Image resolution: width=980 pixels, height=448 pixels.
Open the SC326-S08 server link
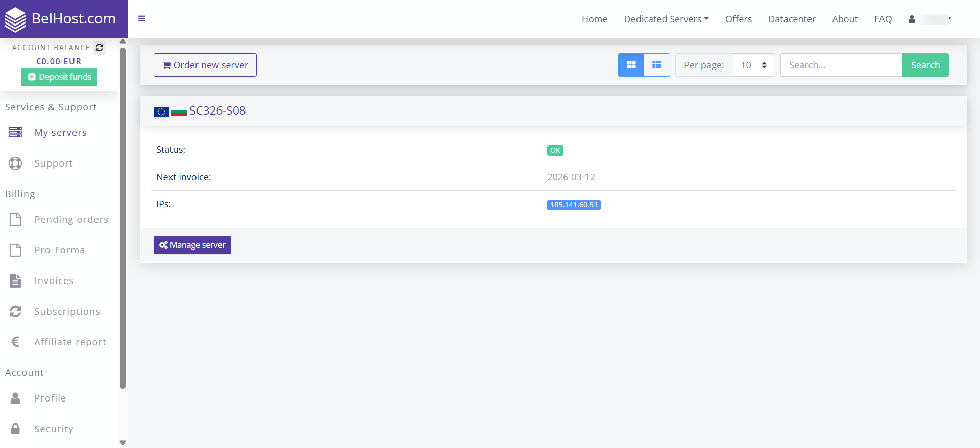click(x=217, y=111)
